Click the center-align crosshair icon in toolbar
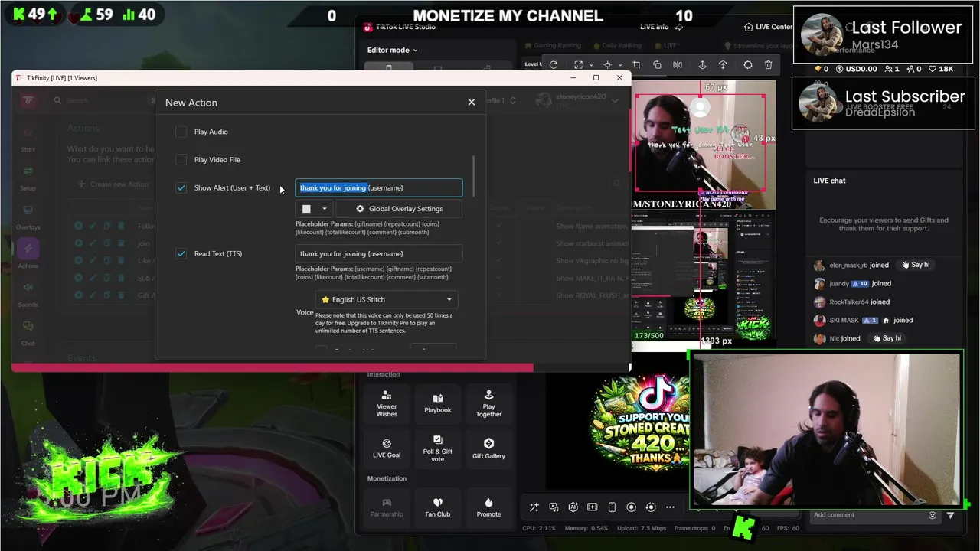Image resolution: width=980 pixels, height=551 pixels. coord(608,65)
